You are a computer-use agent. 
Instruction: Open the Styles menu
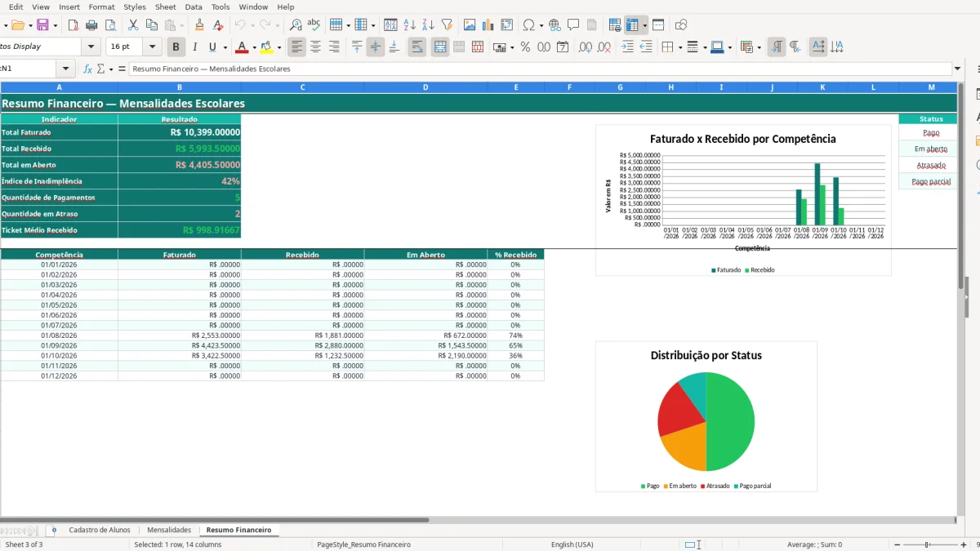point(135,7)
